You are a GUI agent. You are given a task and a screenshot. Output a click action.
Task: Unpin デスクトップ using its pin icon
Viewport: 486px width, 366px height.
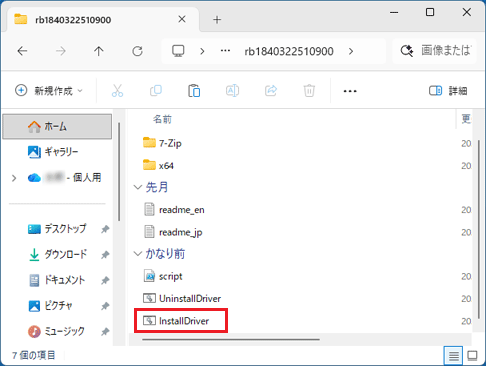[105, 229]
